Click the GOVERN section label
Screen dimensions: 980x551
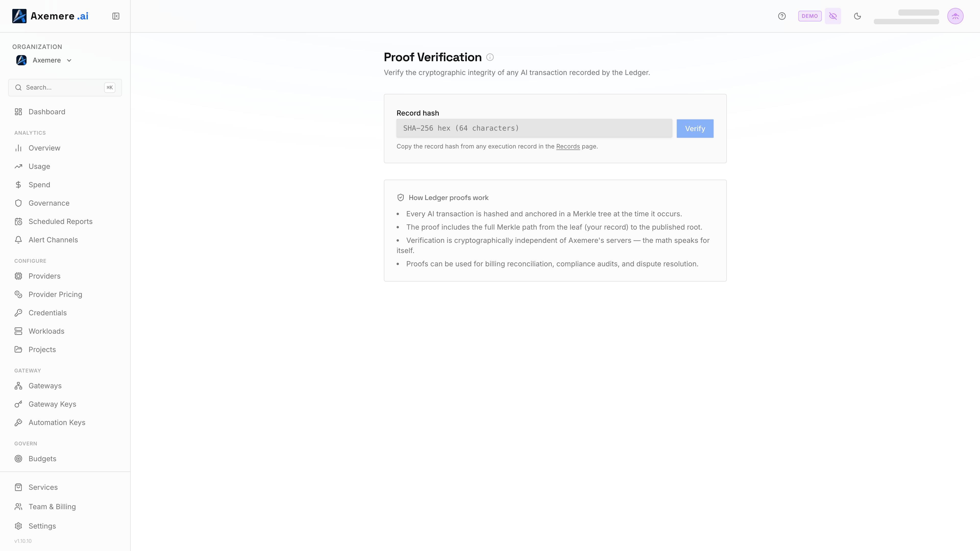pyautogui.click(x=26, y=444)
